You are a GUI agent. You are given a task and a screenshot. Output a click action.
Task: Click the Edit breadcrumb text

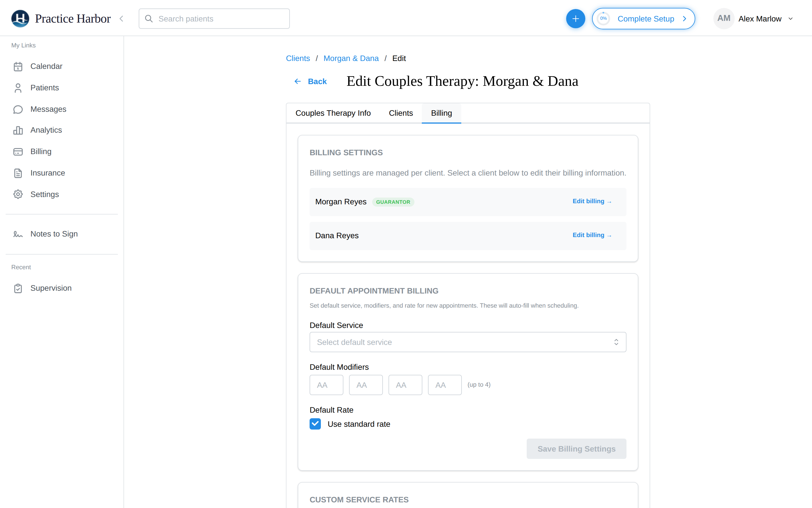click(399, 58)
